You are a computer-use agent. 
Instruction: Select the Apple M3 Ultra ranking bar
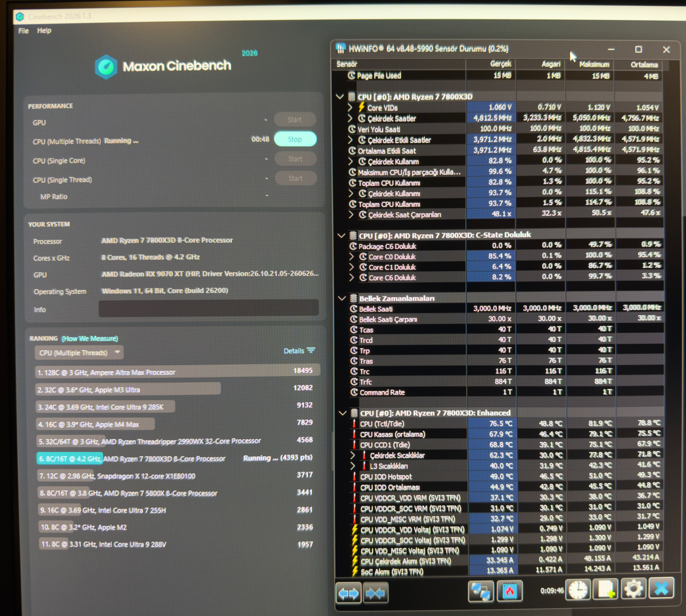point(128,389)
